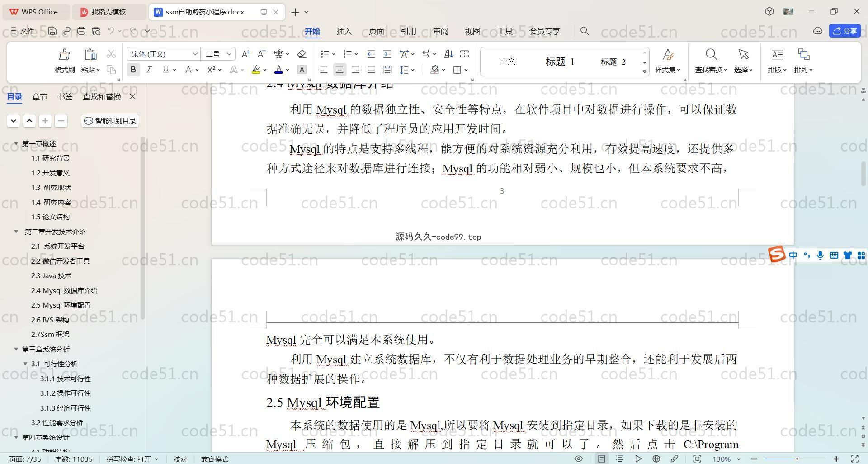Click the Decrease Indent icon
Viewport: 868px width, 464px height.
click(371, 54)
